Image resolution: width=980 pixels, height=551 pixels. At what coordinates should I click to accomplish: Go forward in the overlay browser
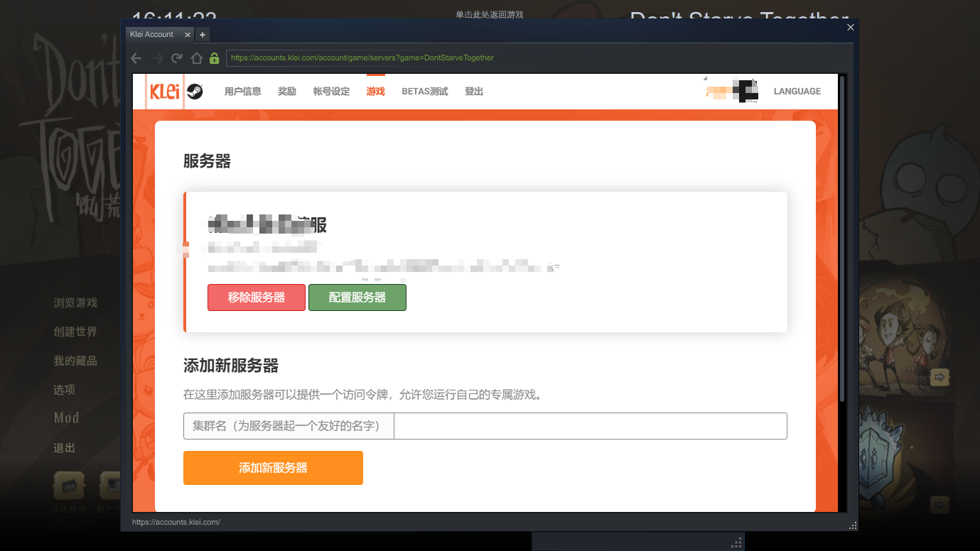click(158, 58)
